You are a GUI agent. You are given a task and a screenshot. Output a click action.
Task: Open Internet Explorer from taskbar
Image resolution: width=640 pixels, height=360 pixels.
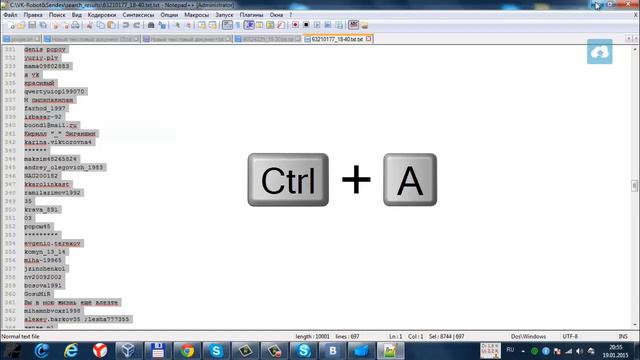pos(71,351)
